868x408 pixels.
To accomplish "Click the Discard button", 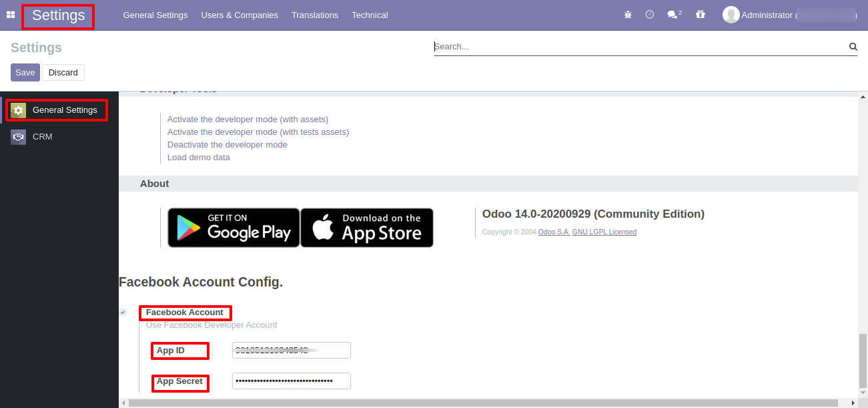I will [63, 72].
